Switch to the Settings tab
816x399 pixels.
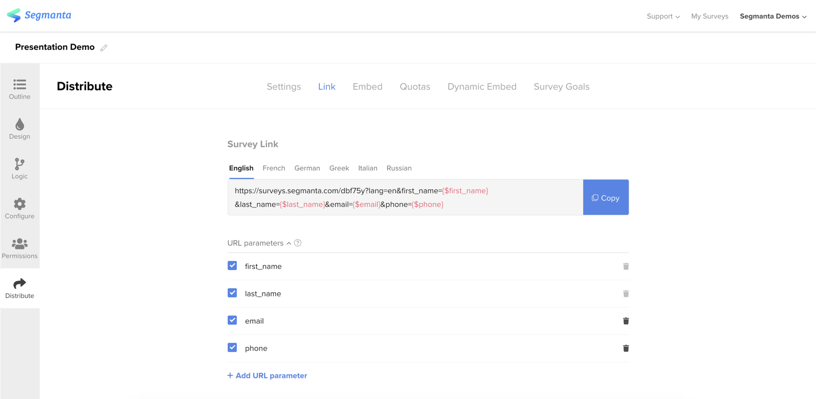[x=284, y=87]
